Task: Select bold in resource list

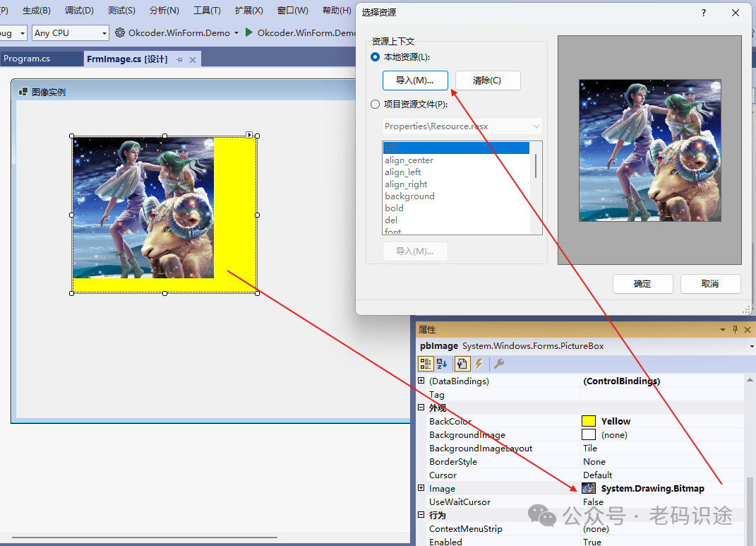Action: tap(456, 208)
